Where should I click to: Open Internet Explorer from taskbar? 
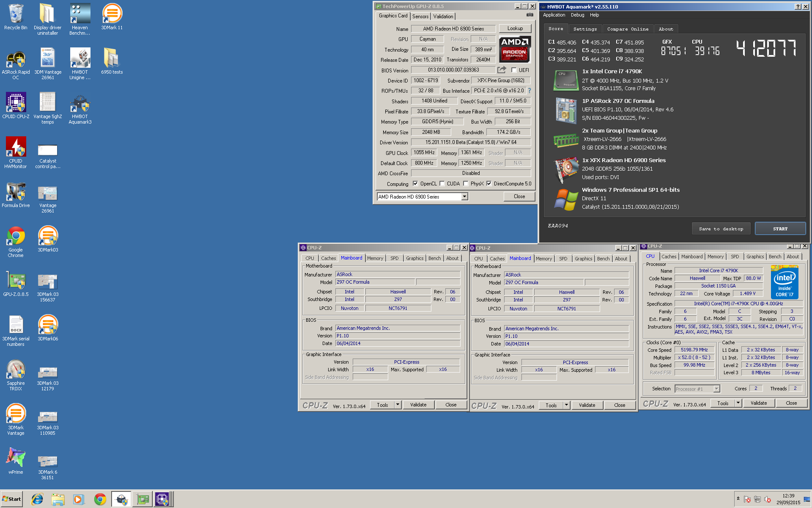[x=37, y=499]
